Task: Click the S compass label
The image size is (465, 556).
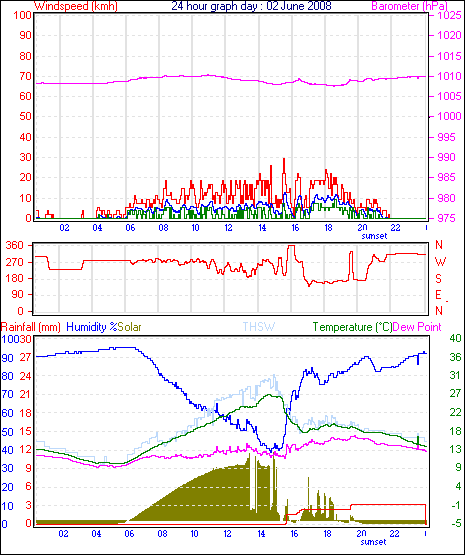Action: (439, 279)
